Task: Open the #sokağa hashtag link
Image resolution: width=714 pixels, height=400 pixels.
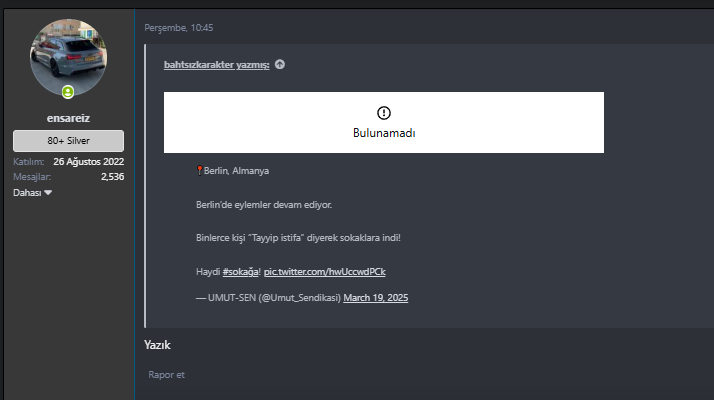Action: tap(240, 272)
